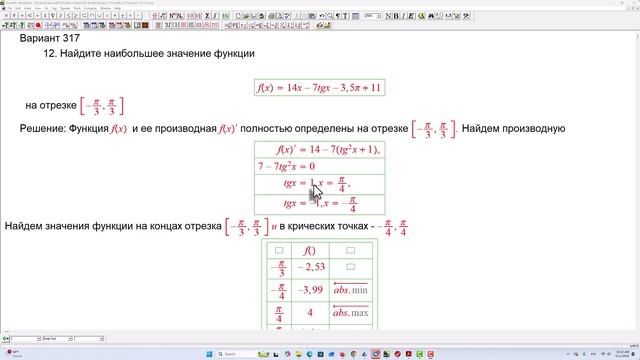Click the table cell '−2,53'
Screen dimensions: 640x360
coord(311,267)
